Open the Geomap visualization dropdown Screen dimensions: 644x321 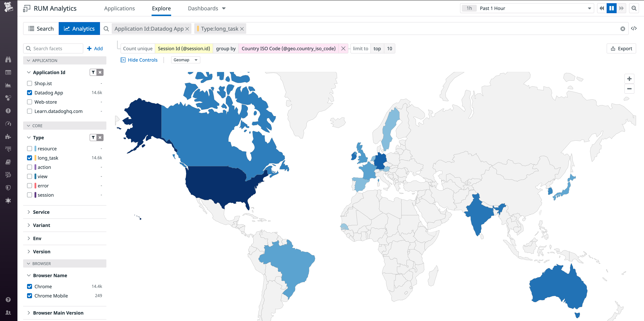click(x=185, y=60)
